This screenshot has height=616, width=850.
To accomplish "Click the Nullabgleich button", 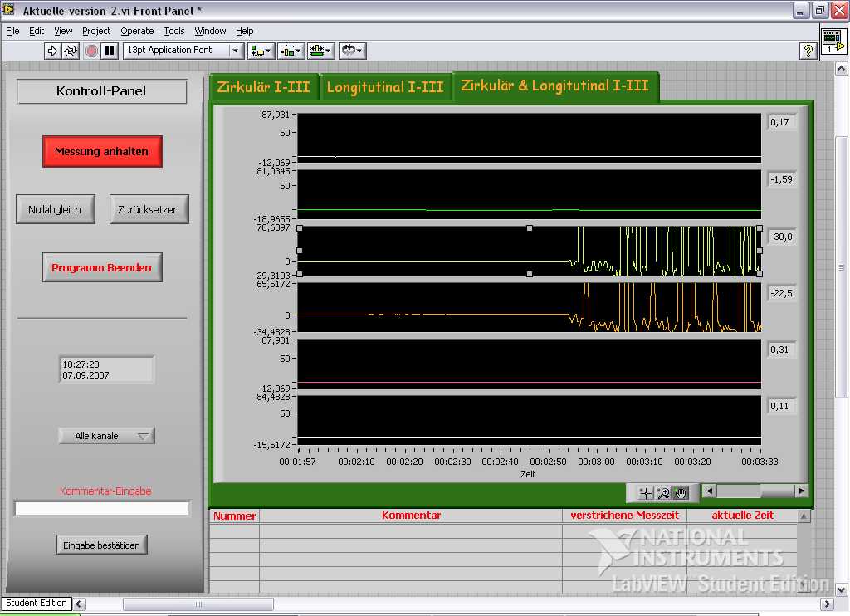I will (x=56, y=210).
